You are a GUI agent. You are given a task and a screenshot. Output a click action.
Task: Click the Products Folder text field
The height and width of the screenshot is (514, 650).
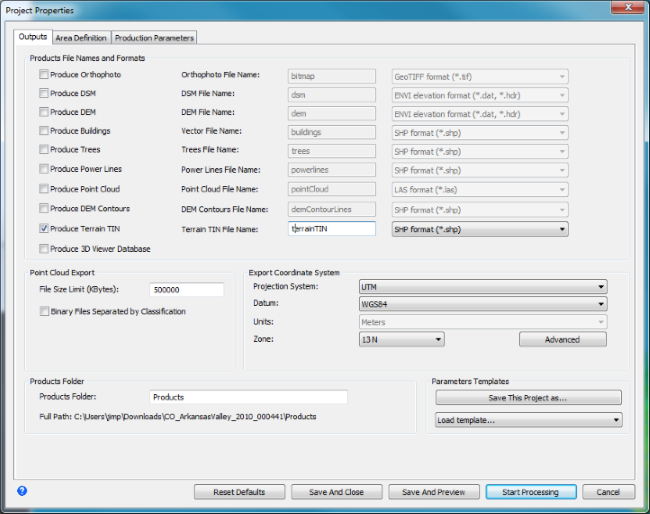[248, 397]
